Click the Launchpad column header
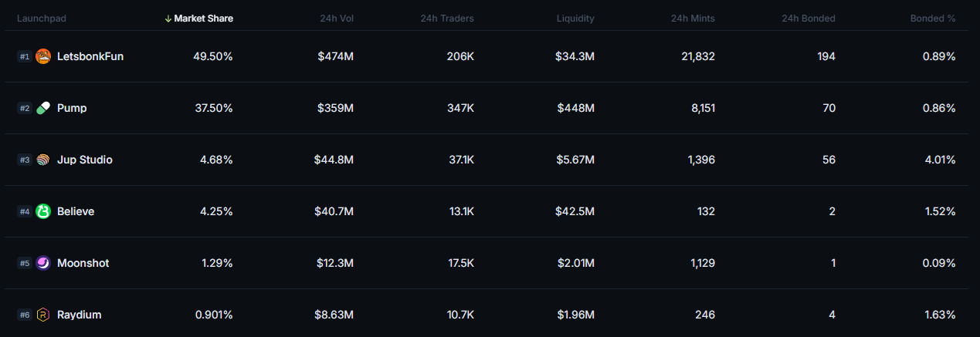980x337 pixels. point(40,19)
